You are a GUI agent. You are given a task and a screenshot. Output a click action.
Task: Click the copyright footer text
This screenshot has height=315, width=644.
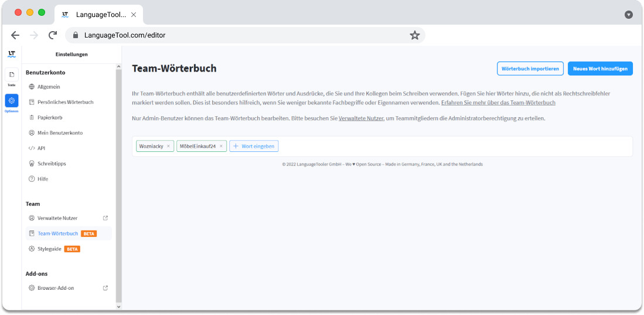tap(383, 164)
